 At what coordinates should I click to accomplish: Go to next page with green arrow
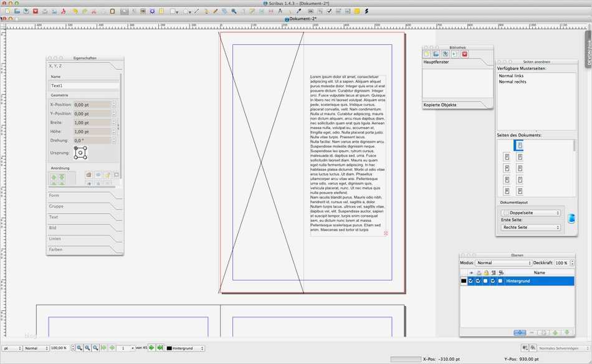(151, 348)
